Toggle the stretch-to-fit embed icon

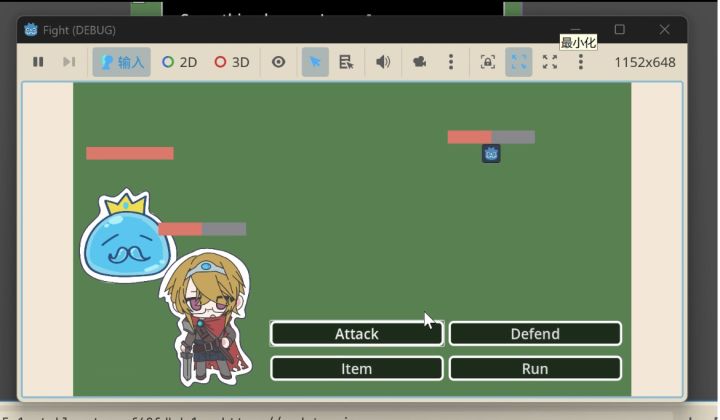(x=519, y=62)
